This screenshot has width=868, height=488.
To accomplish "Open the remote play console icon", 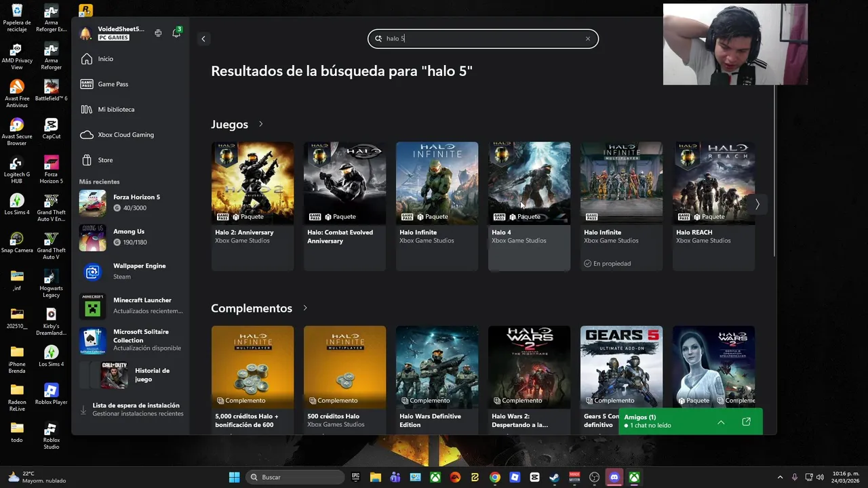I will point(158,33).
